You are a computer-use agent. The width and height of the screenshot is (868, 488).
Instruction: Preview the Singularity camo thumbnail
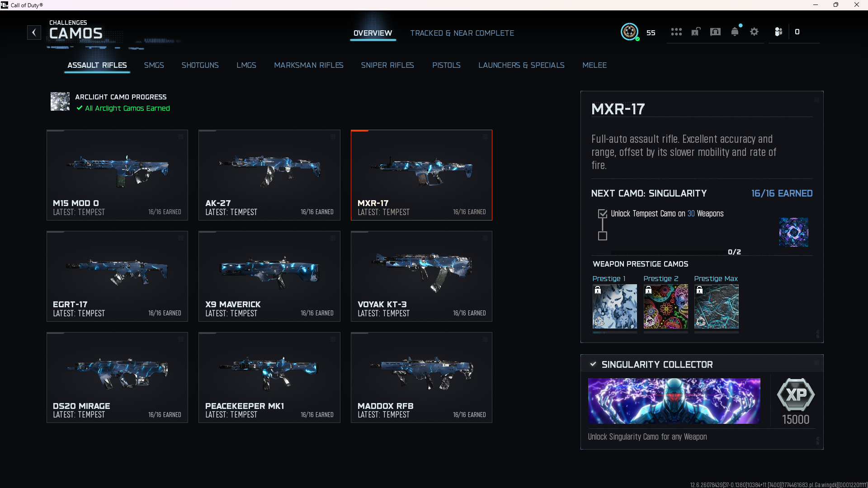[793, 232]
